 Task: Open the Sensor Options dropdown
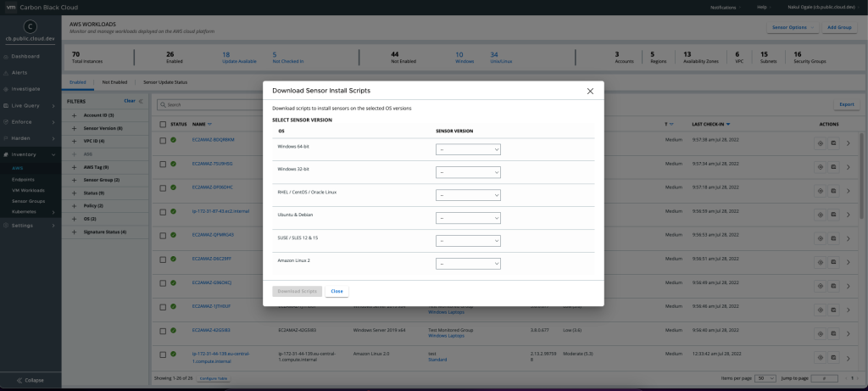793,27
